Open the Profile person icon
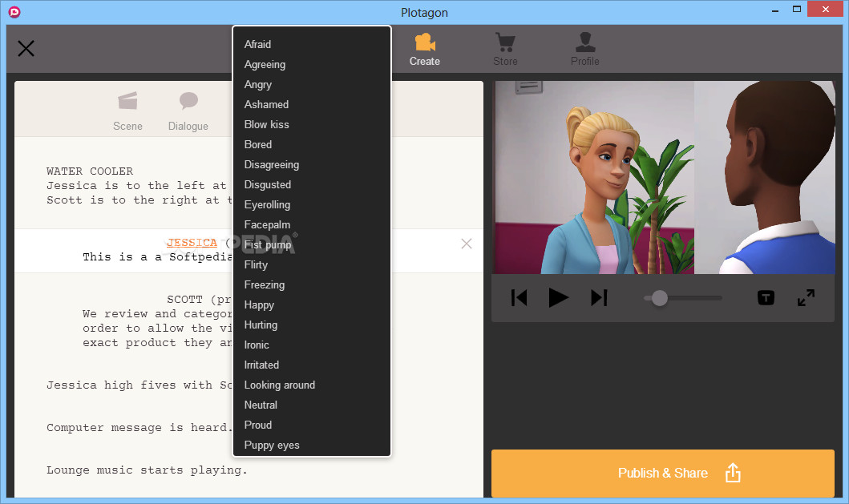The image size is (849, 504). click(x=585, y=42)
